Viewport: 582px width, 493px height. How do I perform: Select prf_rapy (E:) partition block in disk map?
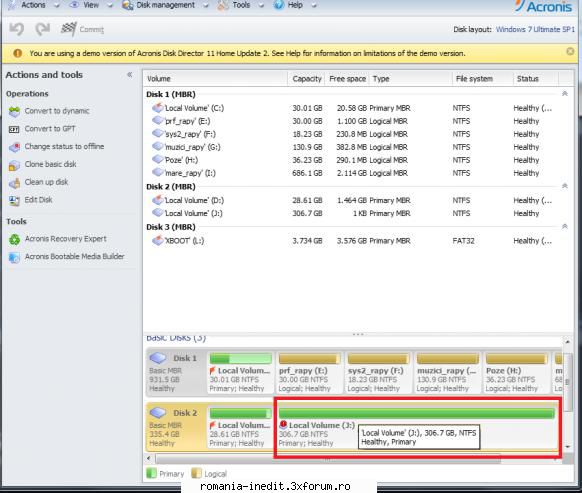click(x=309, y=372)
